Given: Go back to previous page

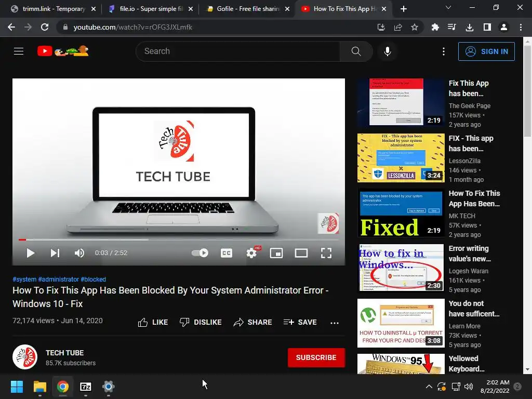Looking at the screenshot, I should 11,27.
